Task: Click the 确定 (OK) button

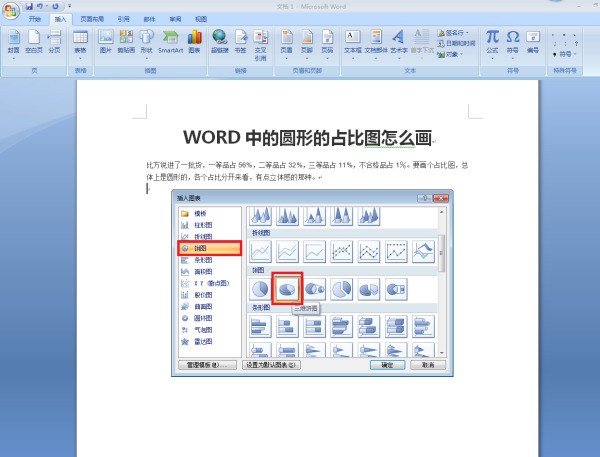Action: [389, 365]
